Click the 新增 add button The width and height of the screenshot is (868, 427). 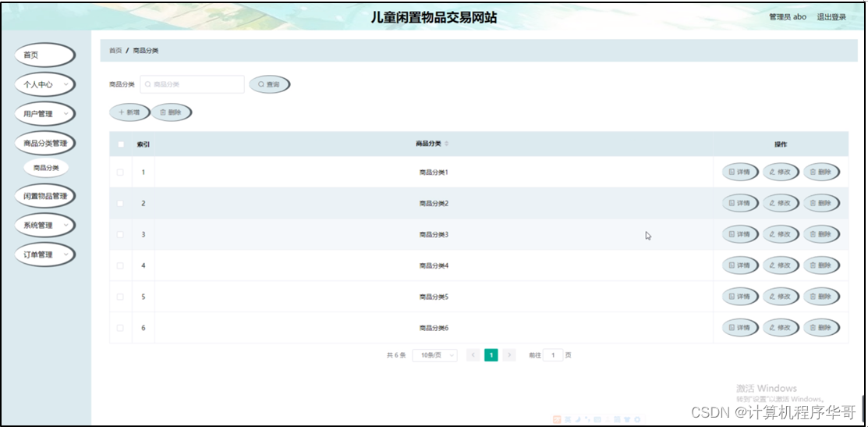(x=129, y=112)
